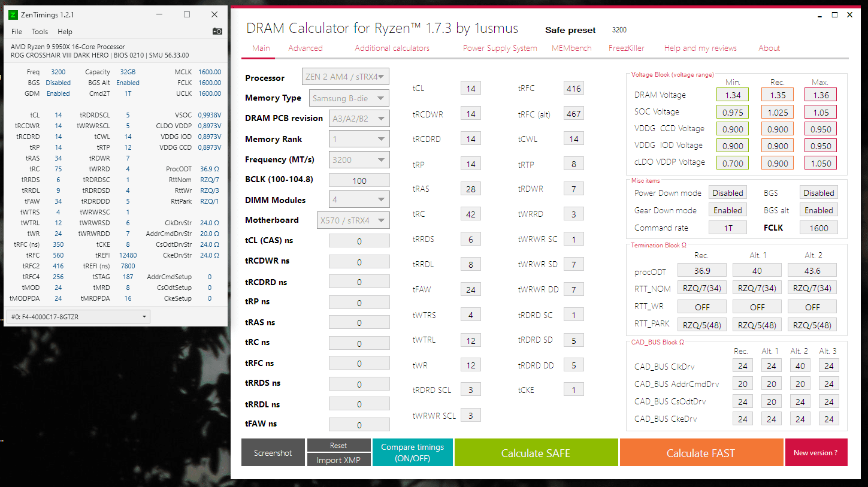Click the ZenTimings app logo icon
The image size is (868, 487).
pos(13,14)
